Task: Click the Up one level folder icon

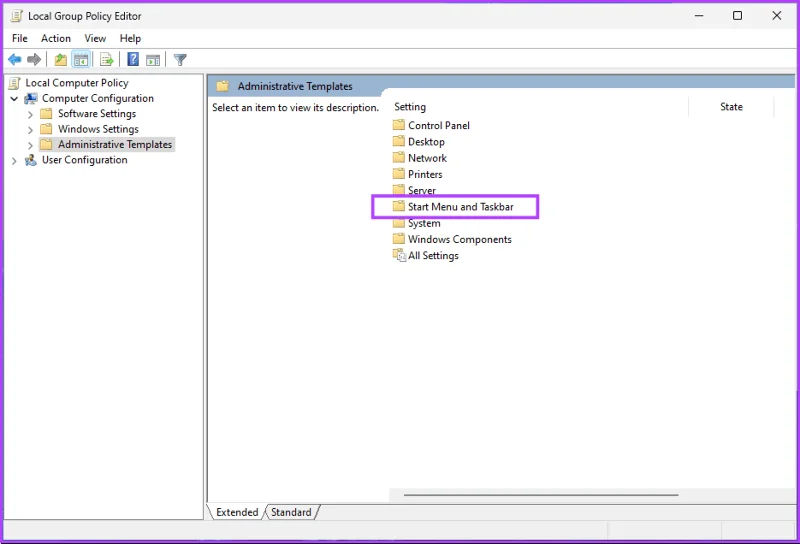Action: (x=61, y=60)
